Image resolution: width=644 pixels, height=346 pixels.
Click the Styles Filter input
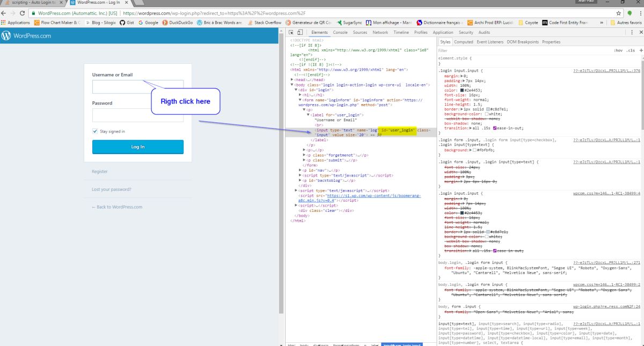pos(523,50)
